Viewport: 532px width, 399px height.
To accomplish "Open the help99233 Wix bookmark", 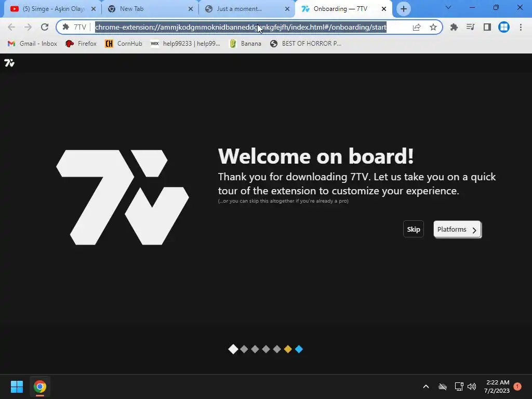I will [185, 44].
